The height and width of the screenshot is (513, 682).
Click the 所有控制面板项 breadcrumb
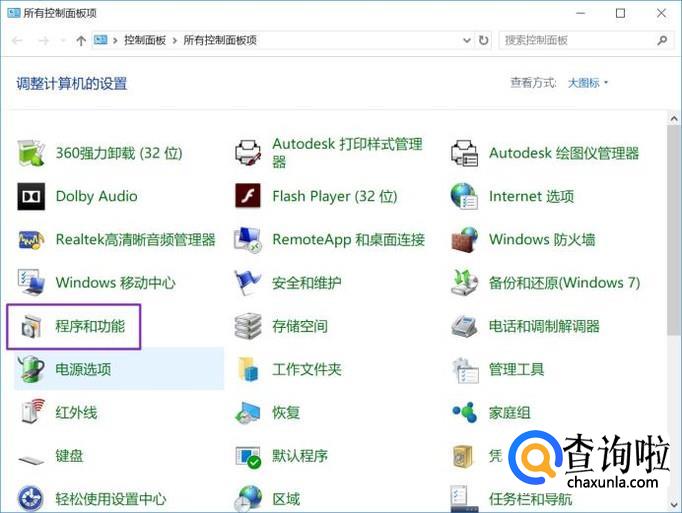coord(220,40)
